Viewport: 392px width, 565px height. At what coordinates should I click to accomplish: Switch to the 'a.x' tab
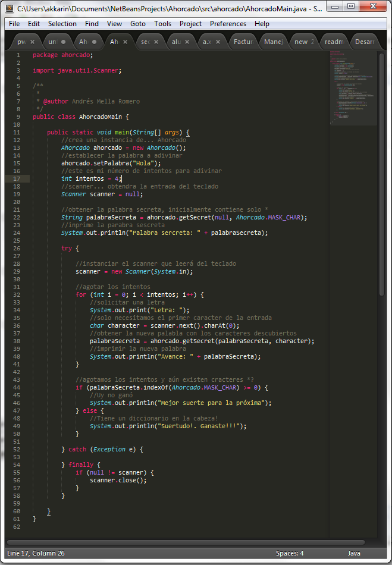207,42
